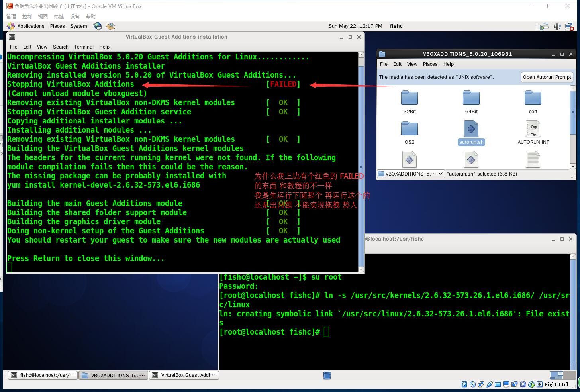The image size is (580, 392).
Task: Open File menu in Guest Additions terminal
Action: [14, 47]
